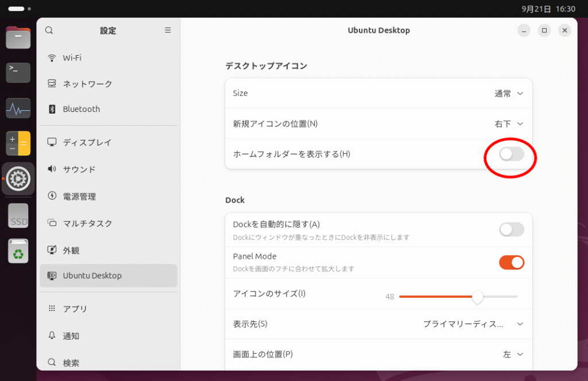Click the Wi-Fi signal icon in sidebar

52,58
